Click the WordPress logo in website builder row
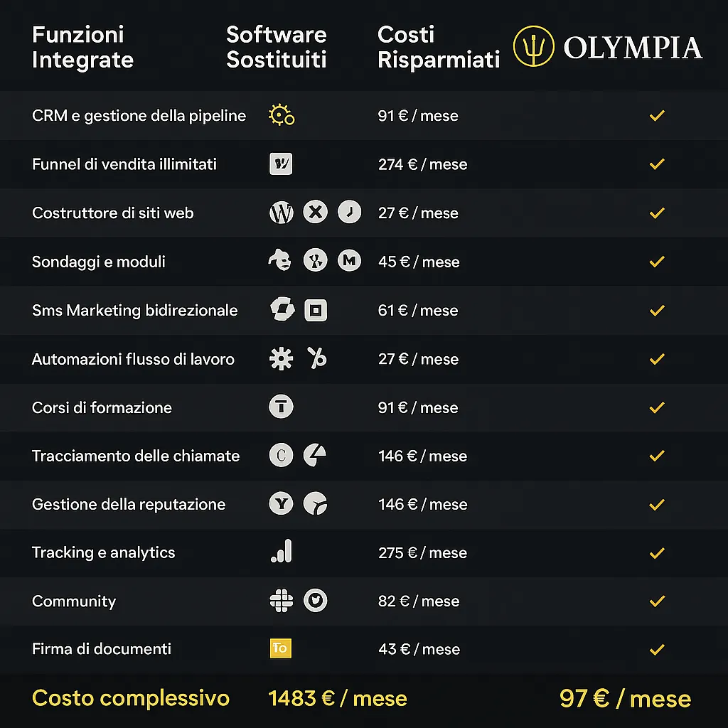This screenshot has height=728, width=728. 282,213
